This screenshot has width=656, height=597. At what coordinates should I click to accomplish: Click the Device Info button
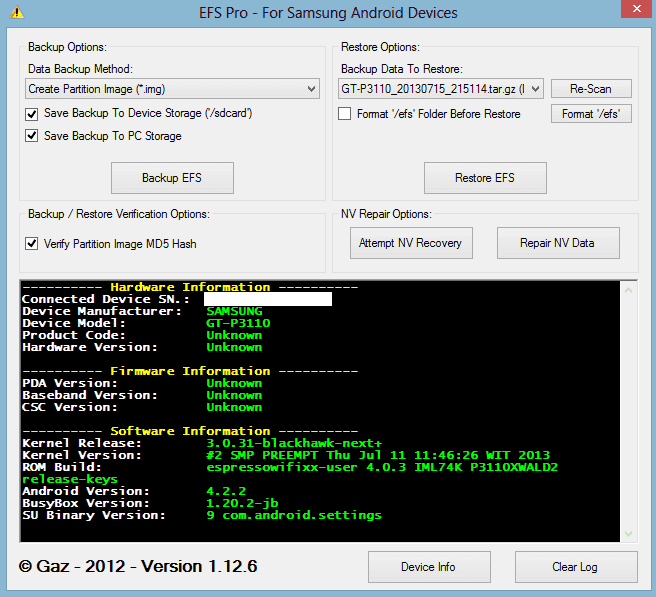pos(429,567)
